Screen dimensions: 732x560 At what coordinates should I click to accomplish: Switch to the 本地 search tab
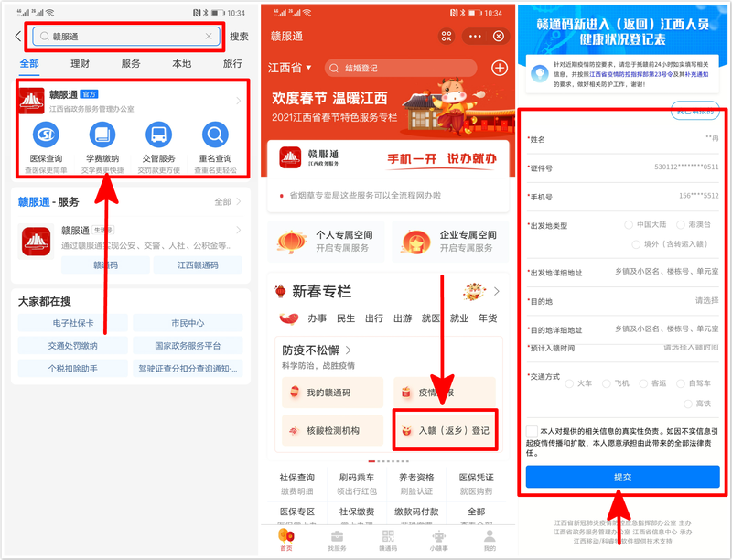point(181,63)
